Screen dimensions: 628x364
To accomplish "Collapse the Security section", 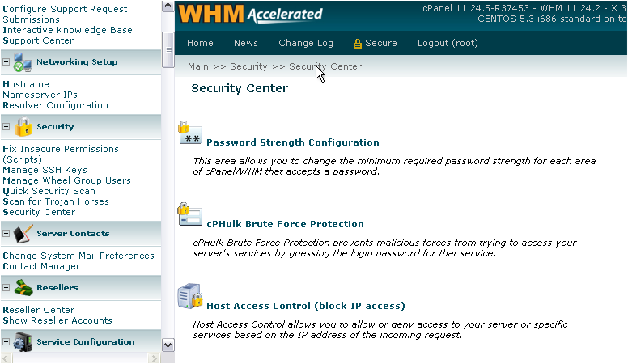I will click(x=6, y=127).
